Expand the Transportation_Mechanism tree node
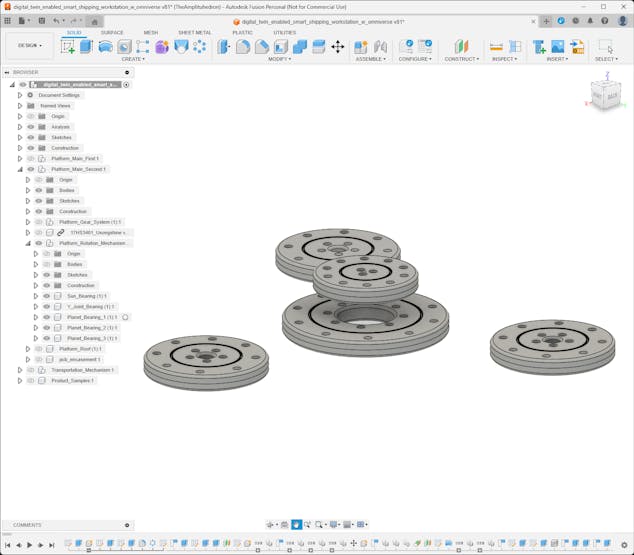634x555 pixels. point(19,370)
